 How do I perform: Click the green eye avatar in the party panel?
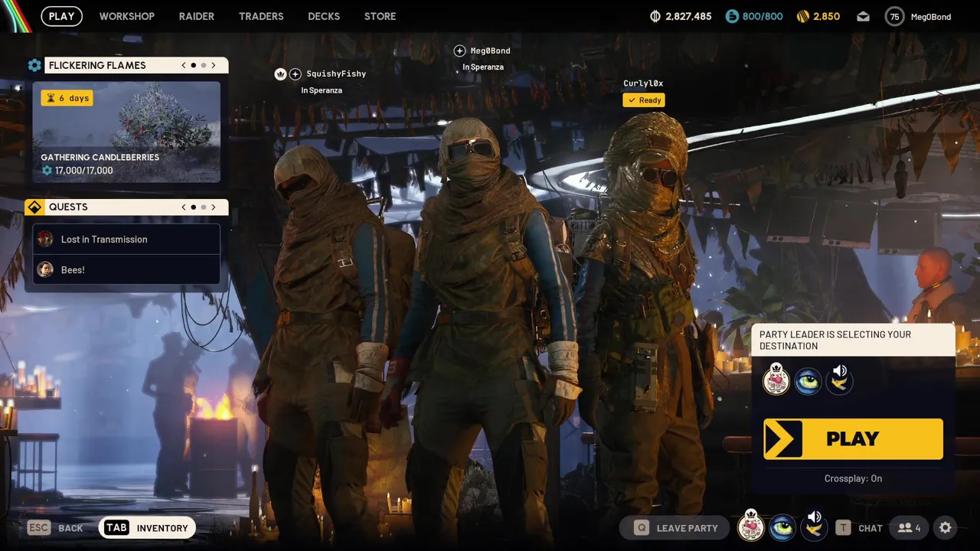point(808,380)
